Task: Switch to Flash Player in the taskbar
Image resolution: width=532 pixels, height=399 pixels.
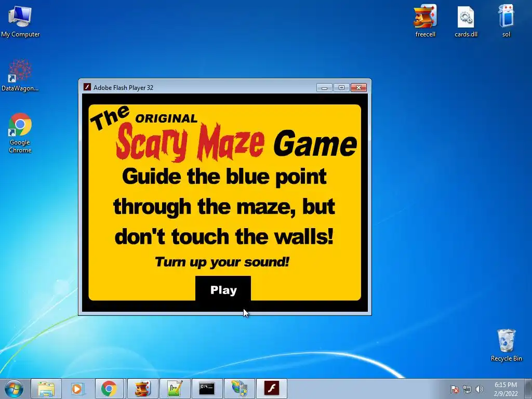Action: click(271, 389)
